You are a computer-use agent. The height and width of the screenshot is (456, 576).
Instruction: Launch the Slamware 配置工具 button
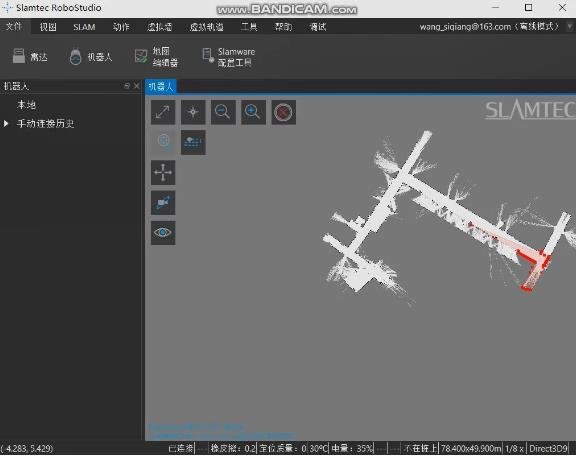pyautogui.click(x=228, y=57)
